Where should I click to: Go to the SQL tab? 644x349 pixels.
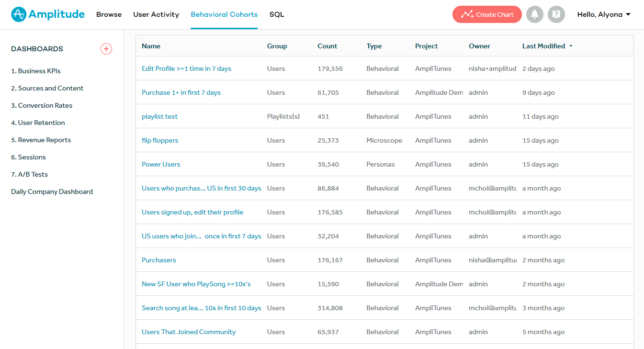coord(277,14)
